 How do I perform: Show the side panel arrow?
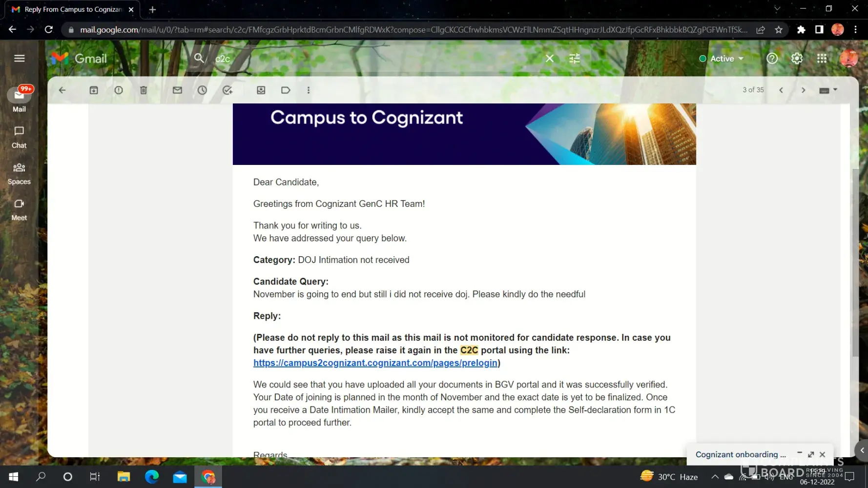pyautogui.click(x=862, y=450)
